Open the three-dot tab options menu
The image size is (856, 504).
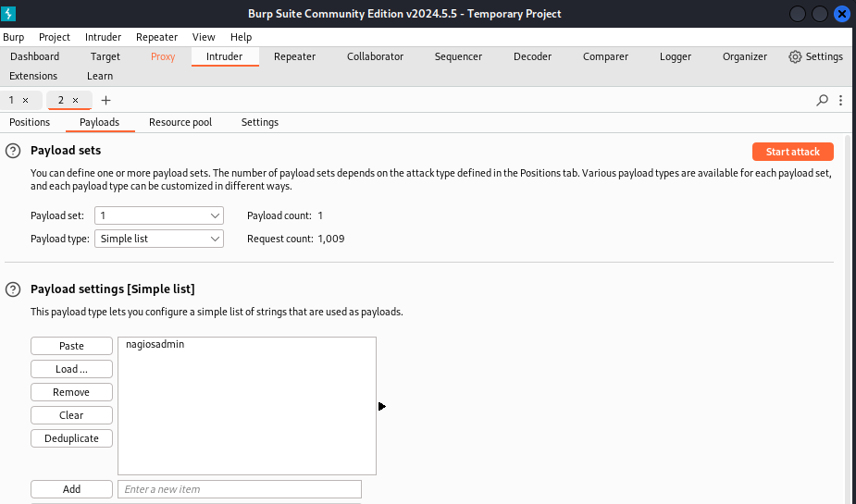840,100
